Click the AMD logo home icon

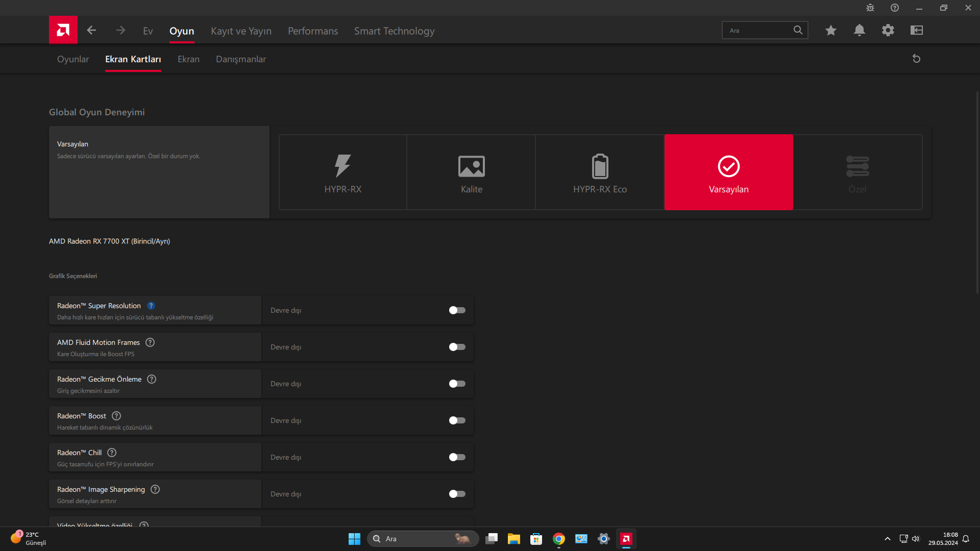pyautogui.click(x=63, y=30)
